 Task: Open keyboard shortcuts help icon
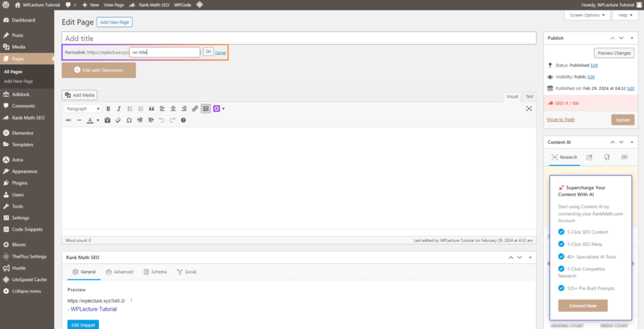tap(184, 120)
